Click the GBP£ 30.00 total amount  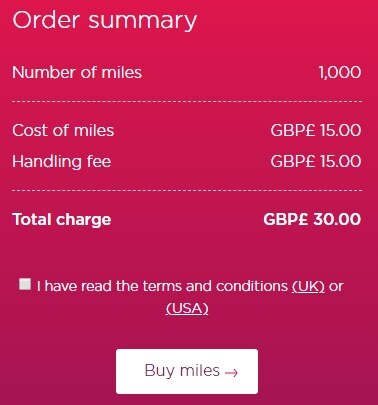coord(312,219)
